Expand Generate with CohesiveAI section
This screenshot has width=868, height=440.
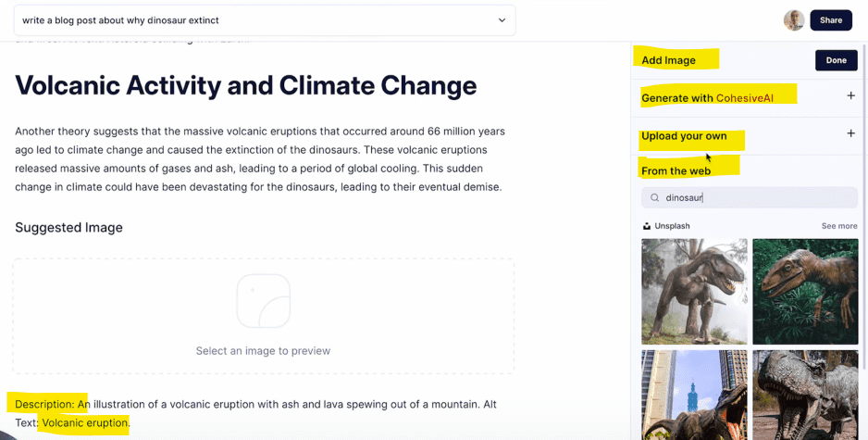tap(850, 95)
